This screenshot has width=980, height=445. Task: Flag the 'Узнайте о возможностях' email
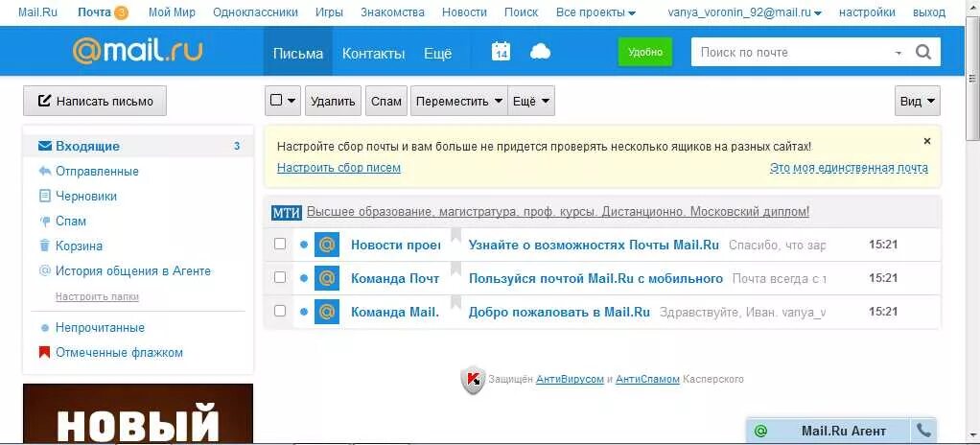click(x=455, y=236)
